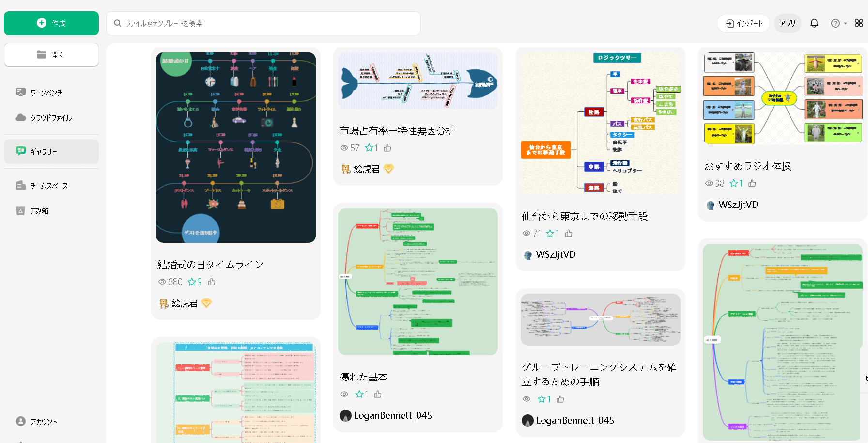Open the 結婚式の日タイムライン thumbnail
The height and width of the screenshot is (443, 868).
click(x=236, y=147)
